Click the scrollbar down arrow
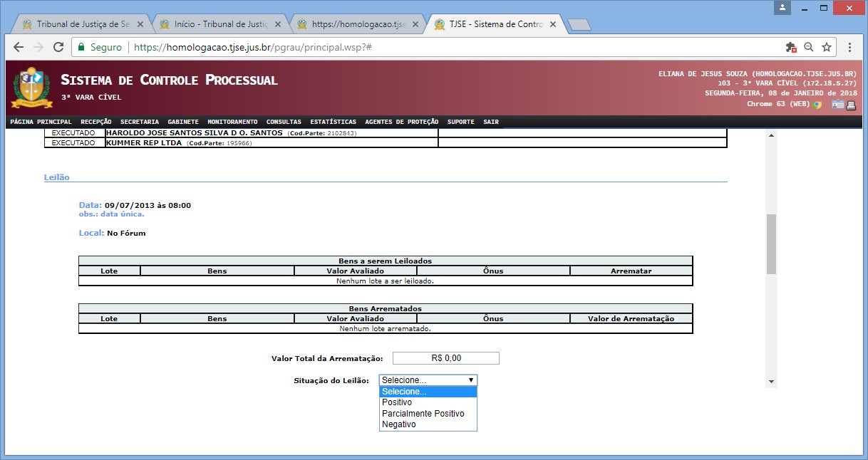This screenshot has height=460, width=868. coord(771,382)
